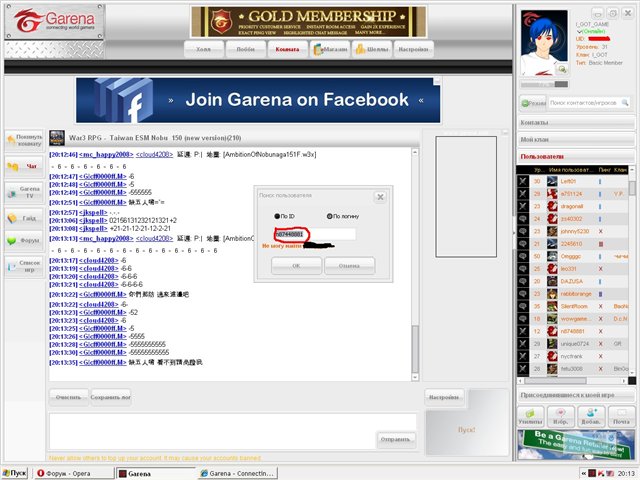Image resolution: width=640 pixels, height=480 pixels.
Task: Click the crossed-swords icon beside unique0724
Action: [x=523, y=344]
